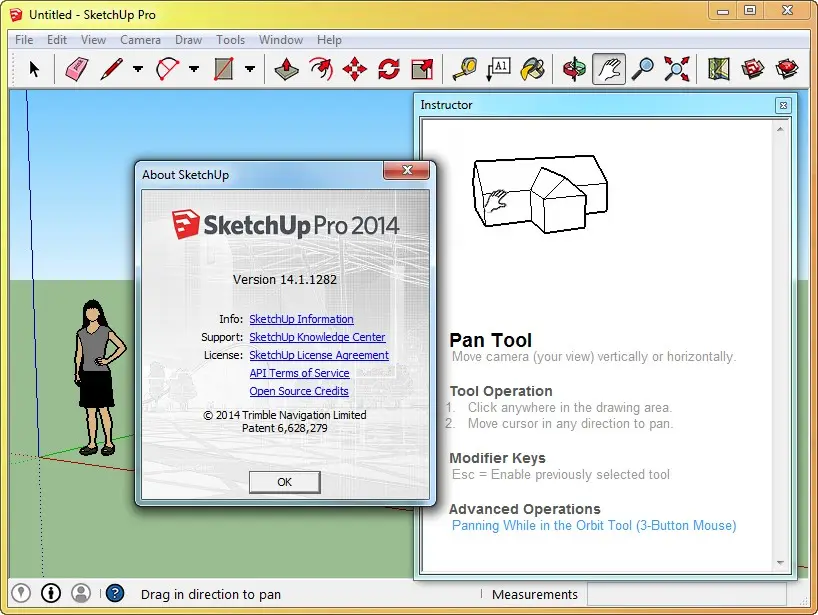Activate the Tape Measure tool
818x615 pixels.
(464, 69)
